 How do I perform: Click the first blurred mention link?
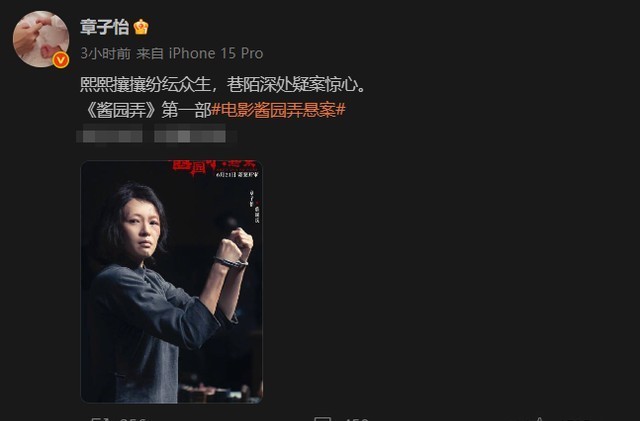point(109,135)
